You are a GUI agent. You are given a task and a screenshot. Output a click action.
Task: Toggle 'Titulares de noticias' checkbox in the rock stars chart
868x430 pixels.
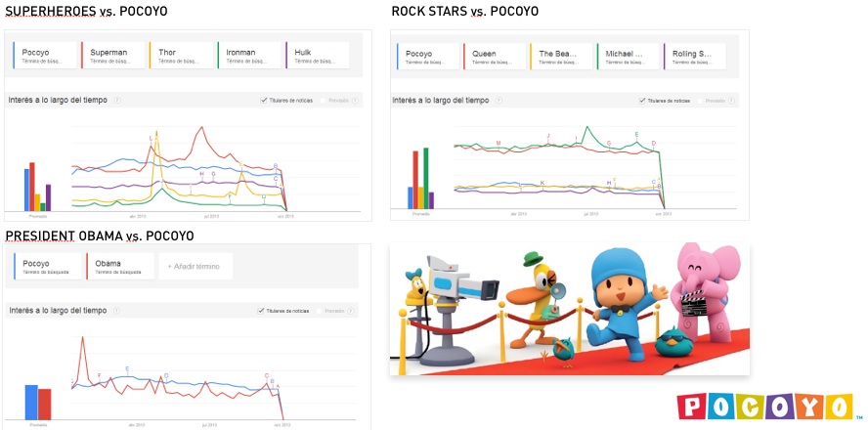[642, 100]
